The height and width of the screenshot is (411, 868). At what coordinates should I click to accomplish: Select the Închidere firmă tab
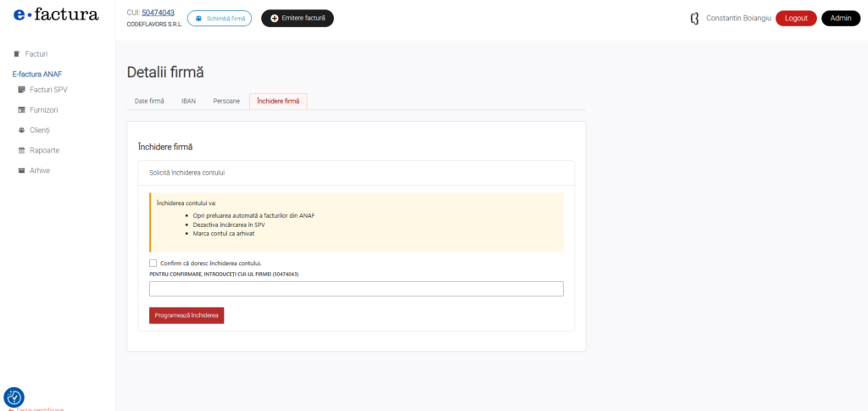click(278, 101)
